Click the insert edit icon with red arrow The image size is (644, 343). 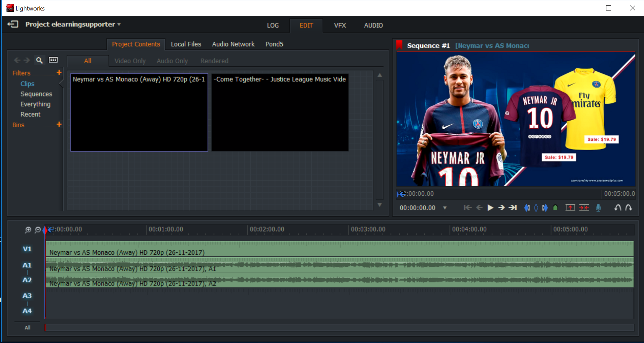(x=570, y=208)
